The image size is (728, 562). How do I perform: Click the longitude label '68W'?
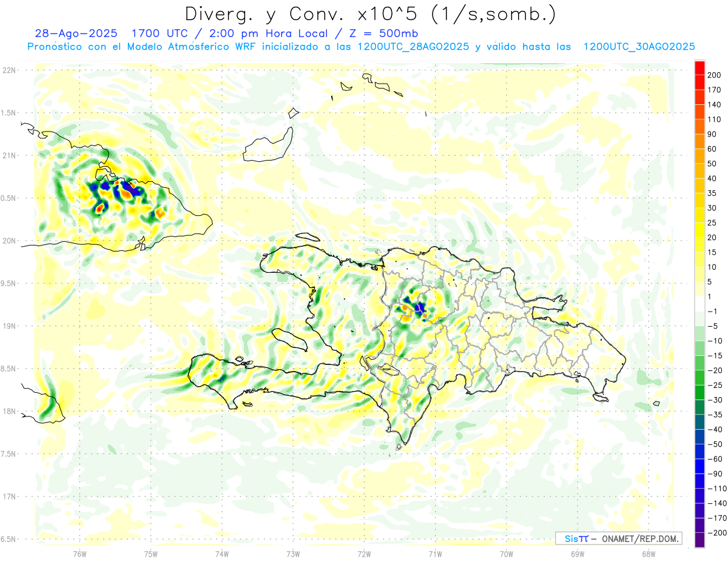click(x=648, y=554)
